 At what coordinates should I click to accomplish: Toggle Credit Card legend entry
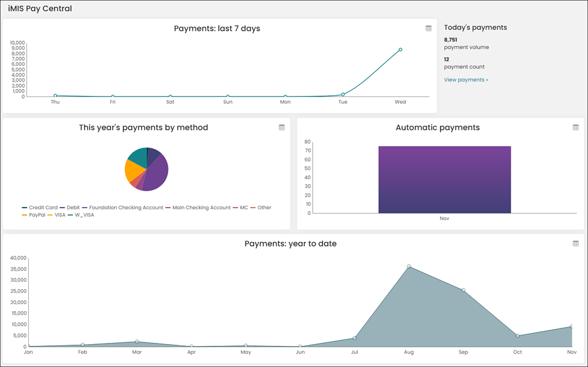[x=40, y=208]
